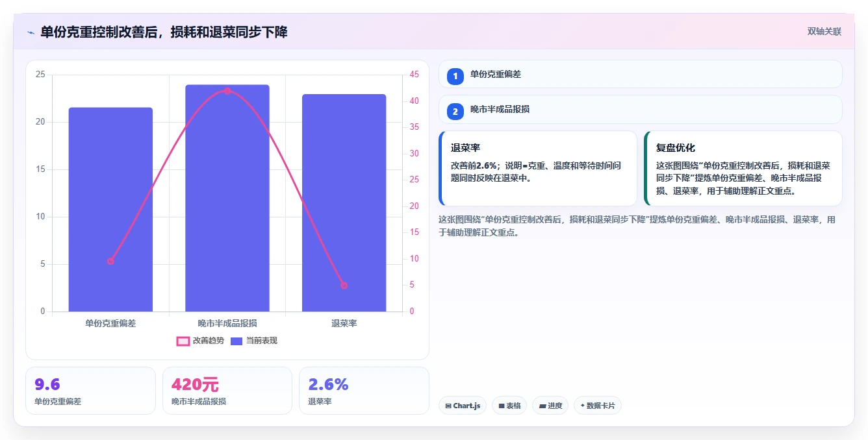Click the trend line point at 42
Viewport: 868px width, 440px height.
(x=227, y=91)
